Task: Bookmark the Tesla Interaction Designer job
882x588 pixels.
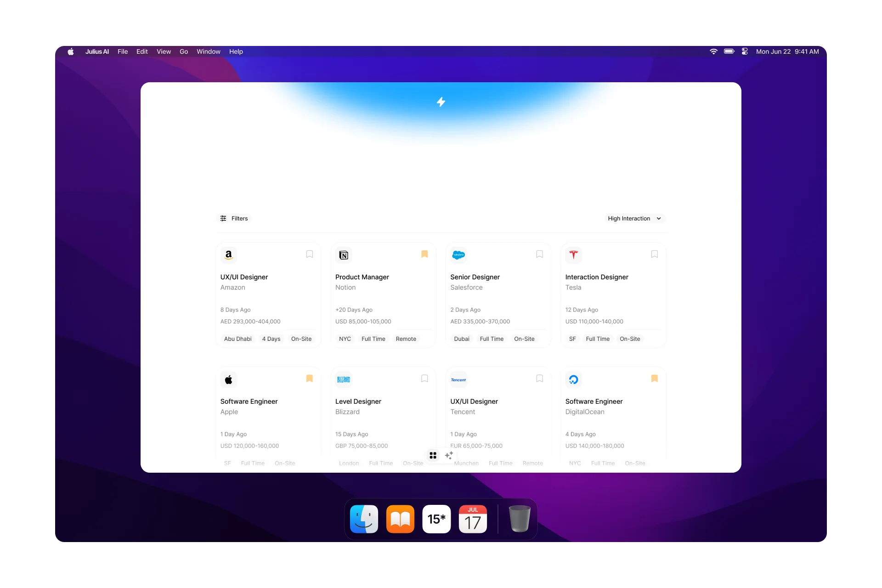Action: 655,254
